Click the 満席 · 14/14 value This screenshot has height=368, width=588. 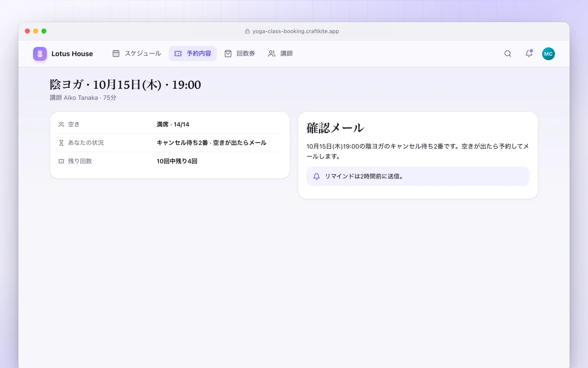click(173, 124)
